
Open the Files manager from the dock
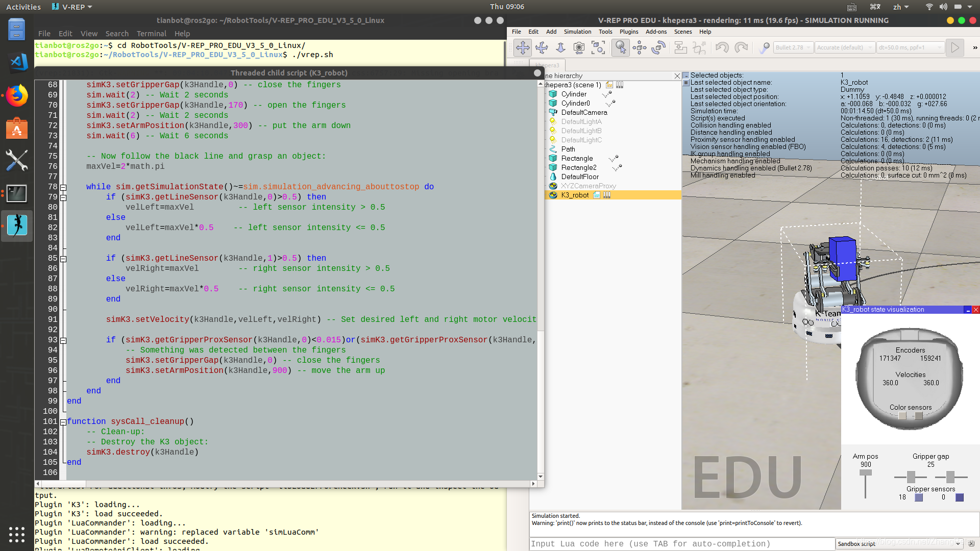point(17,29)
